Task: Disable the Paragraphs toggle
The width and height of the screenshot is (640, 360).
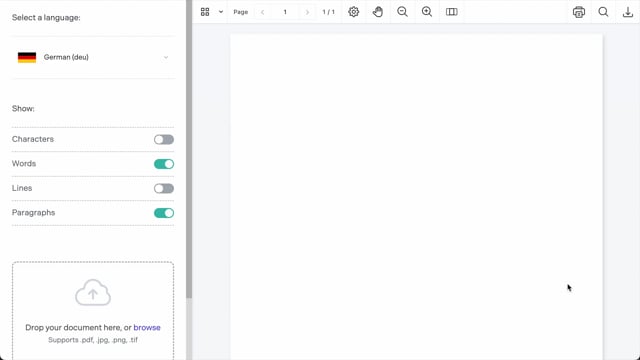Action: point(164,213)
